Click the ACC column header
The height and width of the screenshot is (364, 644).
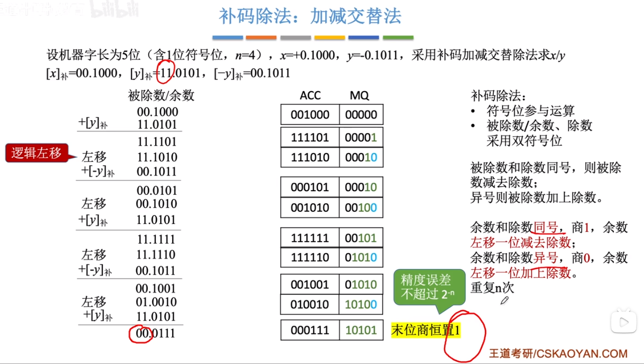coord(310,95)
